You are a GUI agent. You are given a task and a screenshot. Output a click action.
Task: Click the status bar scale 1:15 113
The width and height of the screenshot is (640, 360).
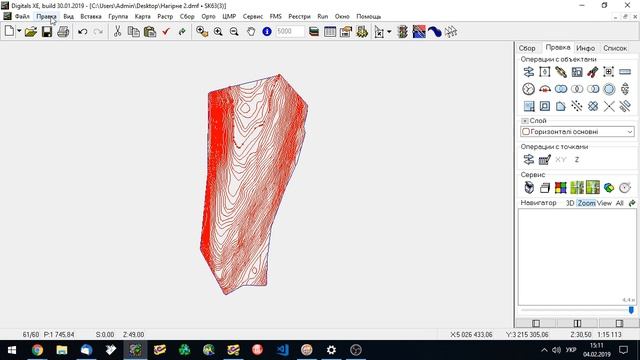tap(609, 334)
